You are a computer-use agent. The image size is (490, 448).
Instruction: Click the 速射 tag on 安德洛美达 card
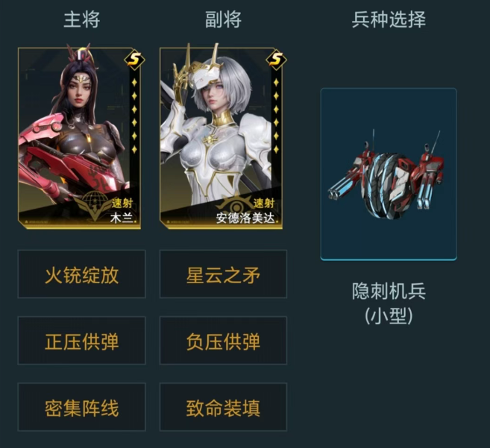[x=264, y=204]
